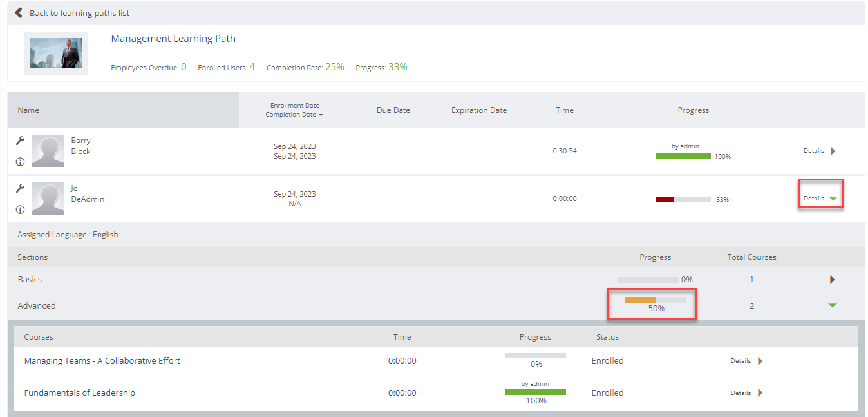
Task: Select the Progress column header
Action: click(x=693, y=110)
